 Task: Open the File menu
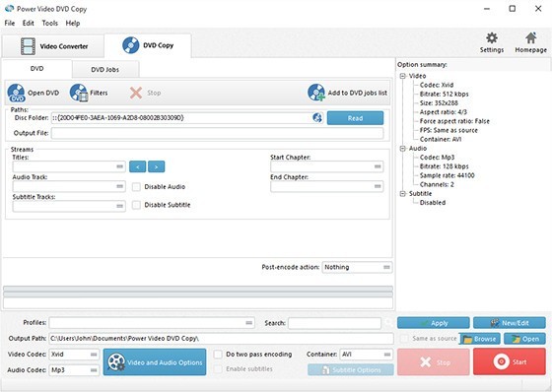(10, 24)
